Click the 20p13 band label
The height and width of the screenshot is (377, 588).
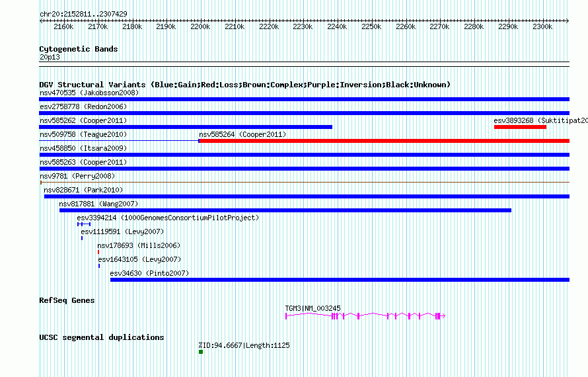point(50,57)
